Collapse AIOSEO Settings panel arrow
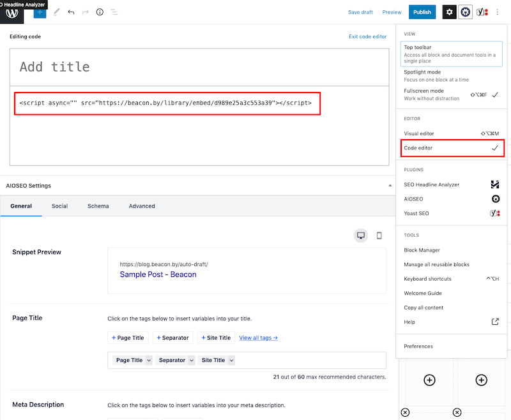 [x=390, y=186]
